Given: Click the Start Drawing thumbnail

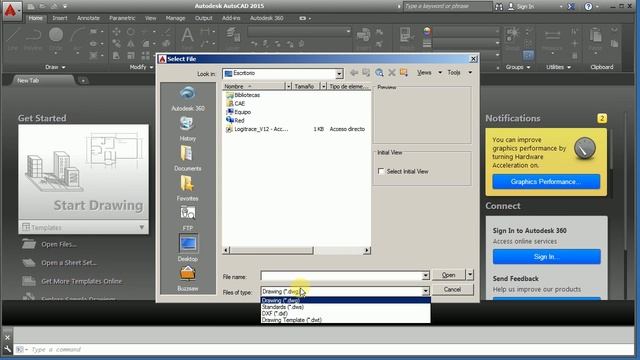Looking at the screenshot, I should point(83,172).
